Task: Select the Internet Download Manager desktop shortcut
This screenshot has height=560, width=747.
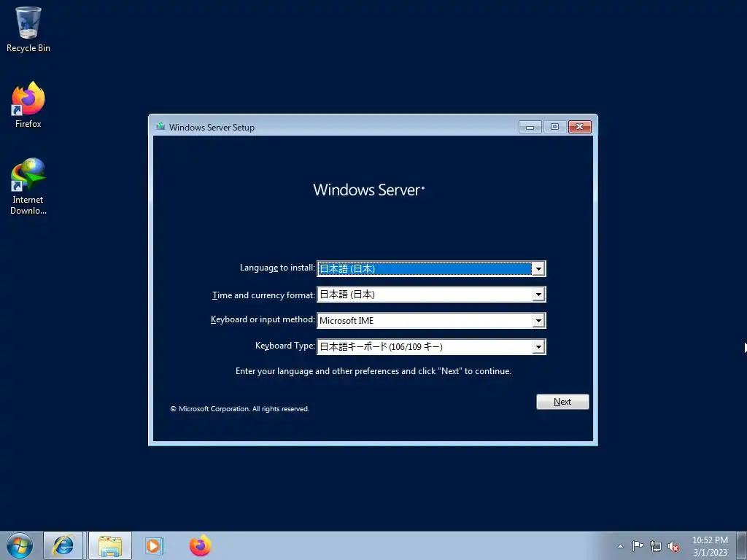Action: pos(28,186)
